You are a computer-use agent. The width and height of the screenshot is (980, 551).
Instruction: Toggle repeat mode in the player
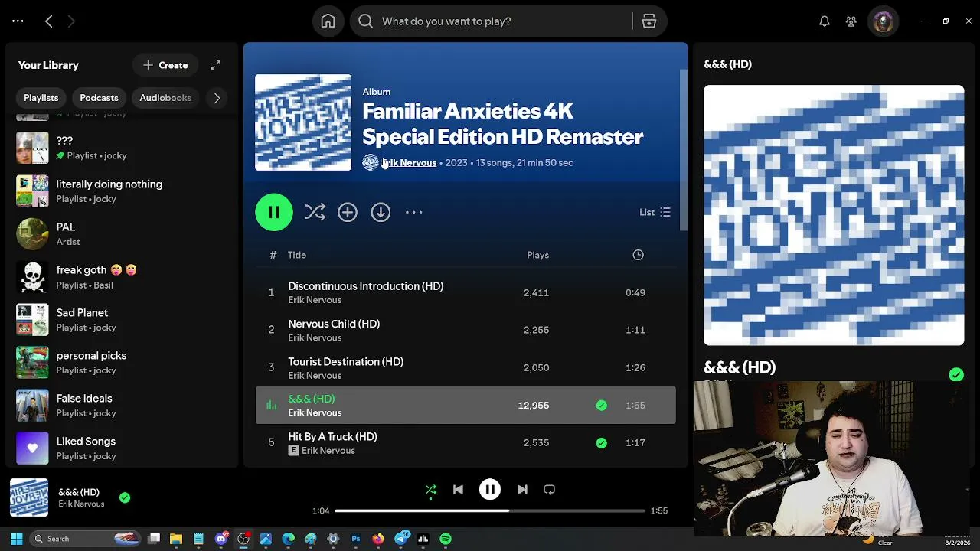pos(549,490)
